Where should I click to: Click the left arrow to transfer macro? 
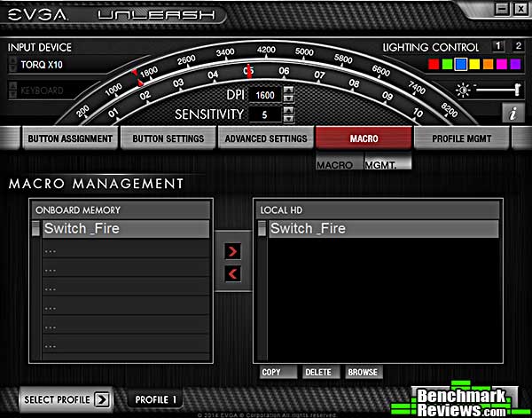tap(233, 273)
